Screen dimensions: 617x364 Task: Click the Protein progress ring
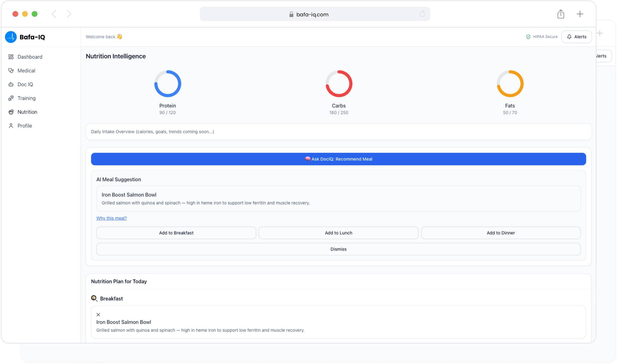(168, 84)
